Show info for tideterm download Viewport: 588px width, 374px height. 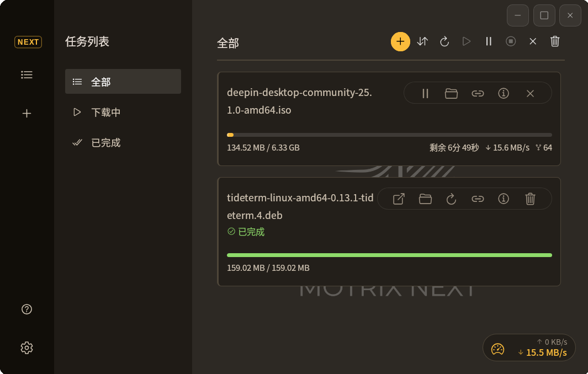tap(503, 199)
